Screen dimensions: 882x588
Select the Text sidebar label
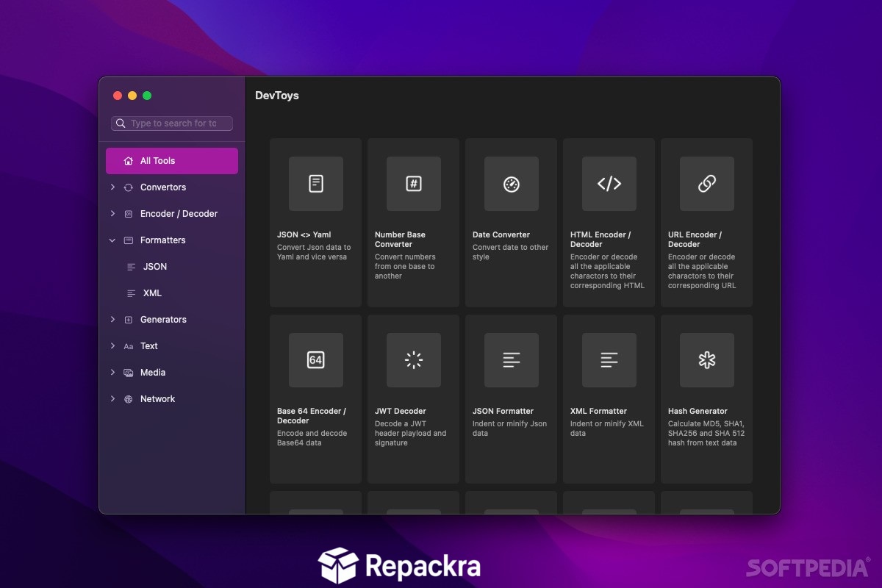(x=149, y=346)
